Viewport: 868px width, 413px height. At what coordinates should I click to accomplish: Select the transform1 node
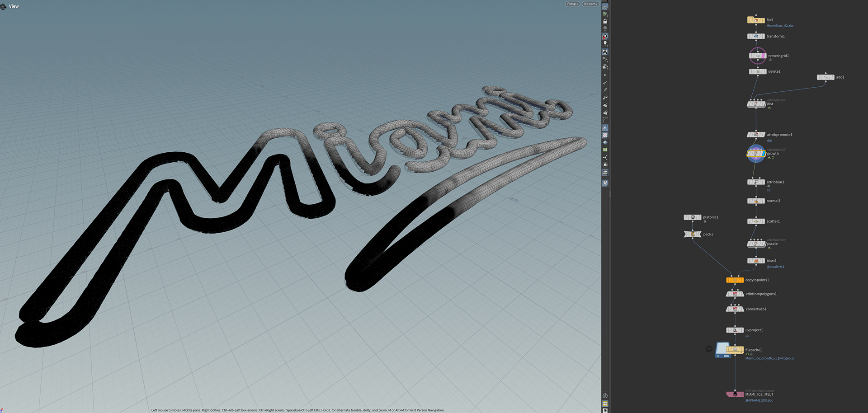tap(756, 36)
